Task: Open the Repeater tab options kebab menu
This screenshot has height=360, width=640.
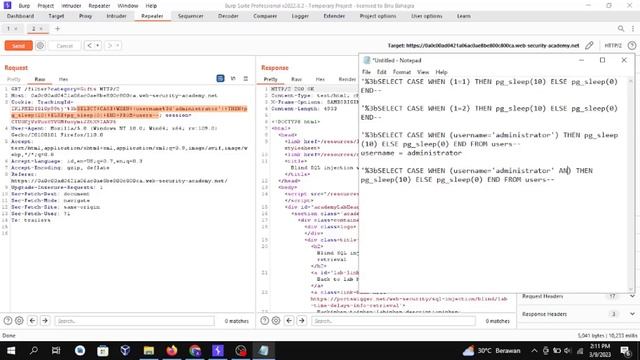Action: pyautogui.click(x=633, y=29)
